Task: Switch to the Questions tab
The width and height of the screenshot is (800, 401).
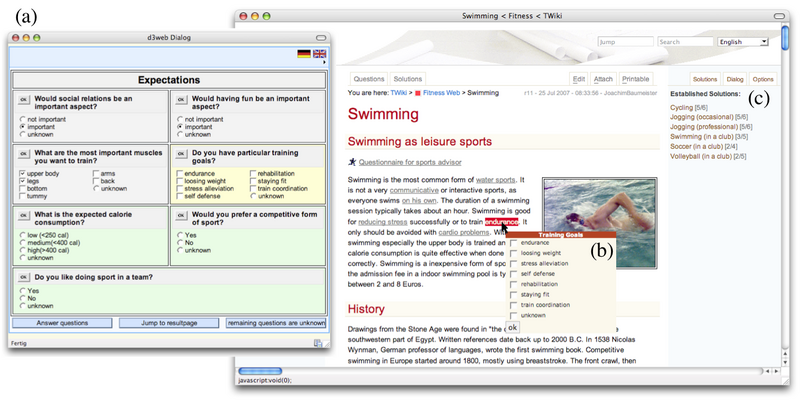Action: (x=368, y=78)
